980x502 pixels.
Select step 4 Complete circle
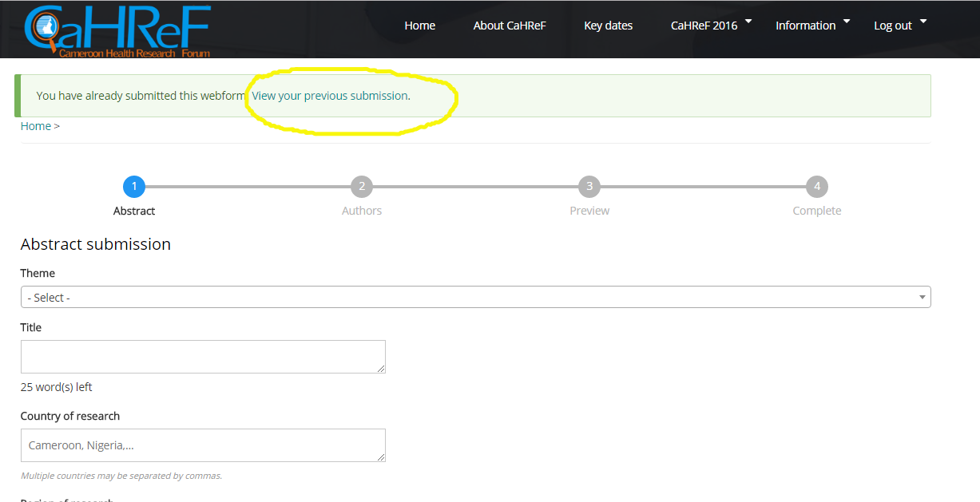click(x=816, y=187)
